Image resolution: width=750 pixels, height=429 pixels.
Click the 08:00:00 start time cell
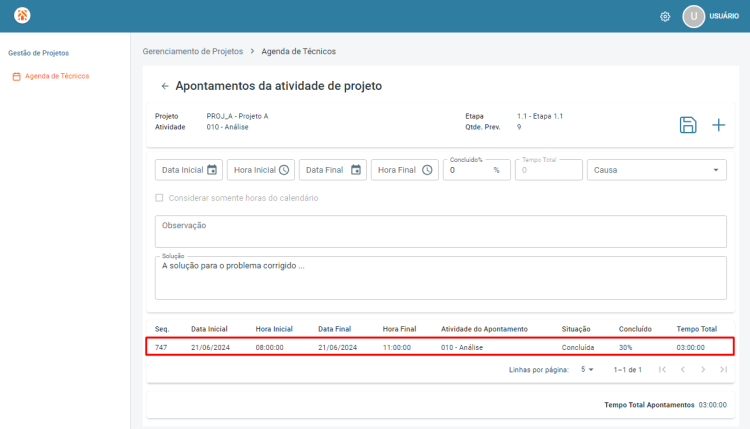(x=269, y=348)
